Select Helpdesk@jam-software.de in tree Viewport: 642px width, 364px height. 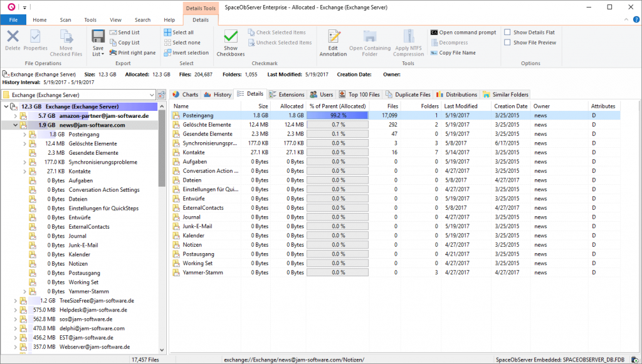click(x=93, y=310)
